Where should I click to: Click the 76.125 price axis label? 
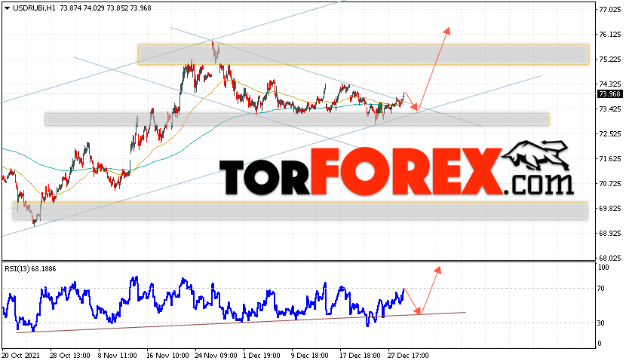point(610,35)
